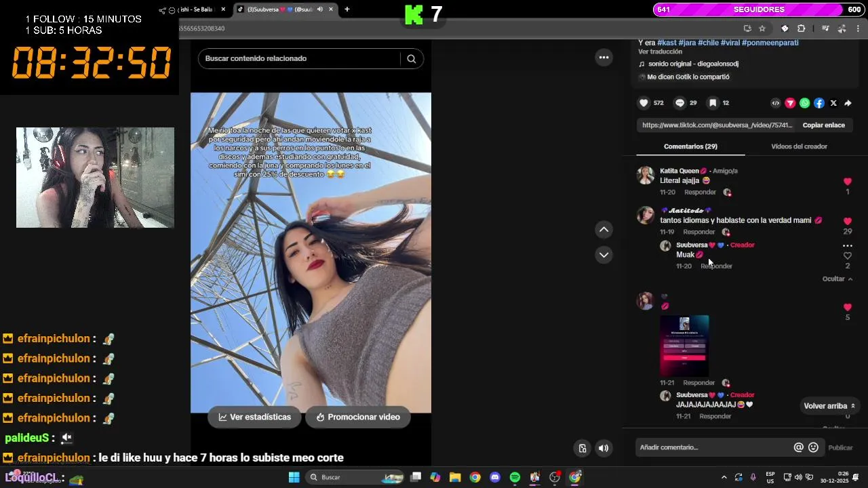Click the Publicar comment button
This screenshot has width=868, height=488.
pos(840,447)
